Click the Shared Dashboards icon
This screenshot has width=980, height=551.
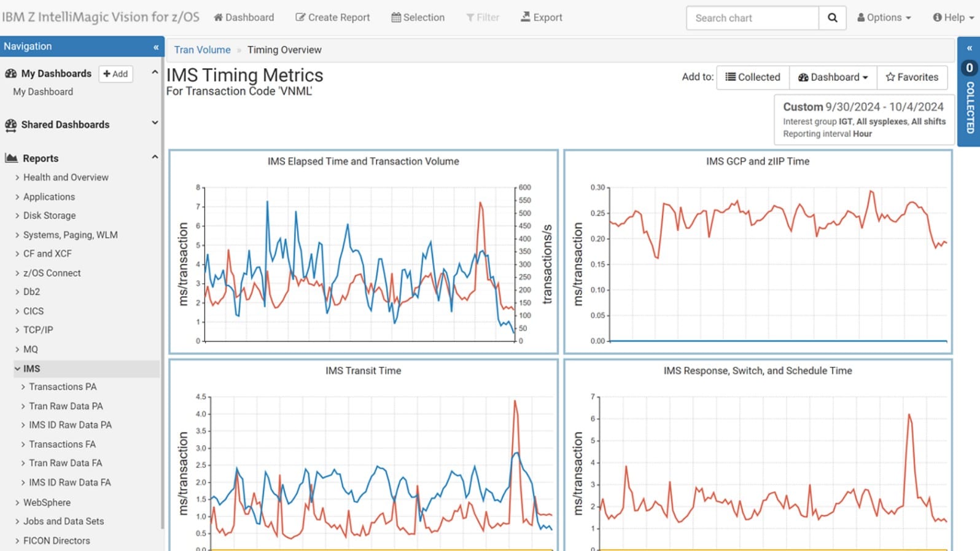coord(10,125)
